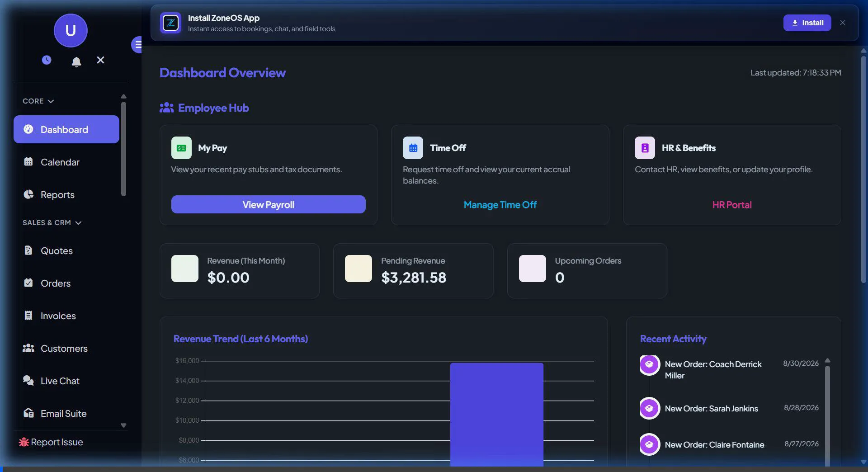Screen dimensions: 868x472
Task: Click View Payroll button
Action: coord(268,204)
